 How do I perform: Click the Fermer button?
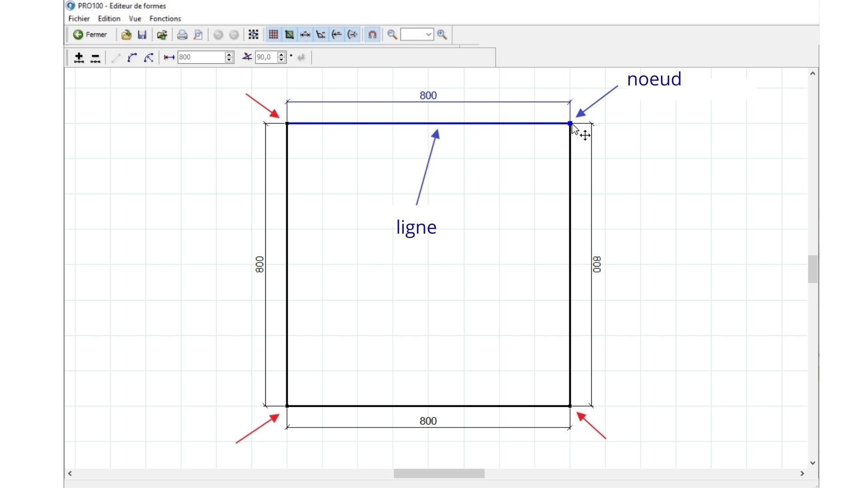pos(90,35)
